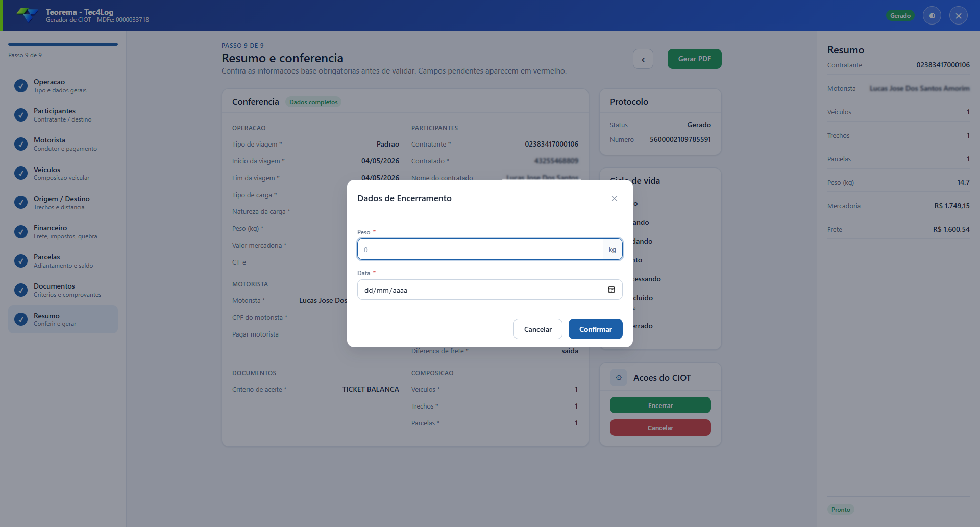Click Tipo de viagem value Padrao
This screenshot has width=980, height=527.
(388, 144)
